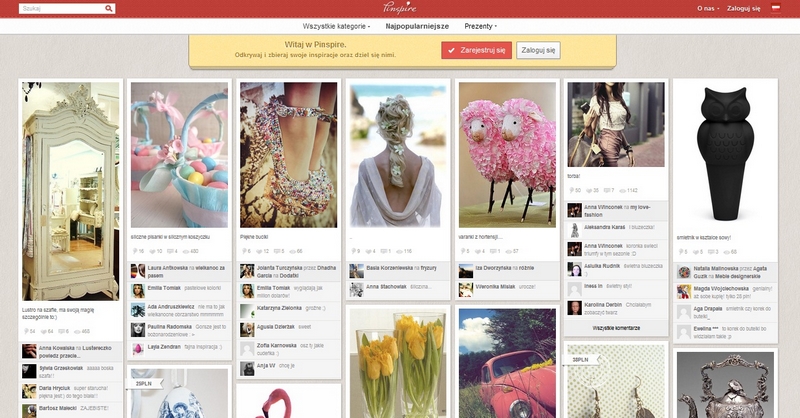This screenshot has width=800, height=418.
Task: Open the black owl bottle stopper image
Action: coord(725,155)
